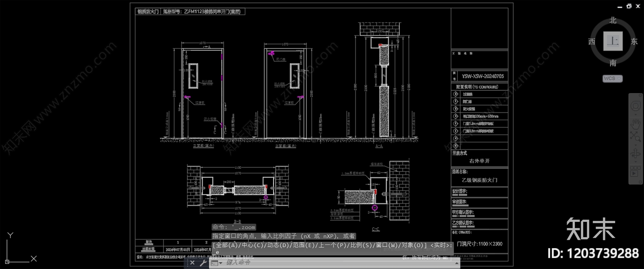Select the south direction on ViewCube compass

click(613, 63)
